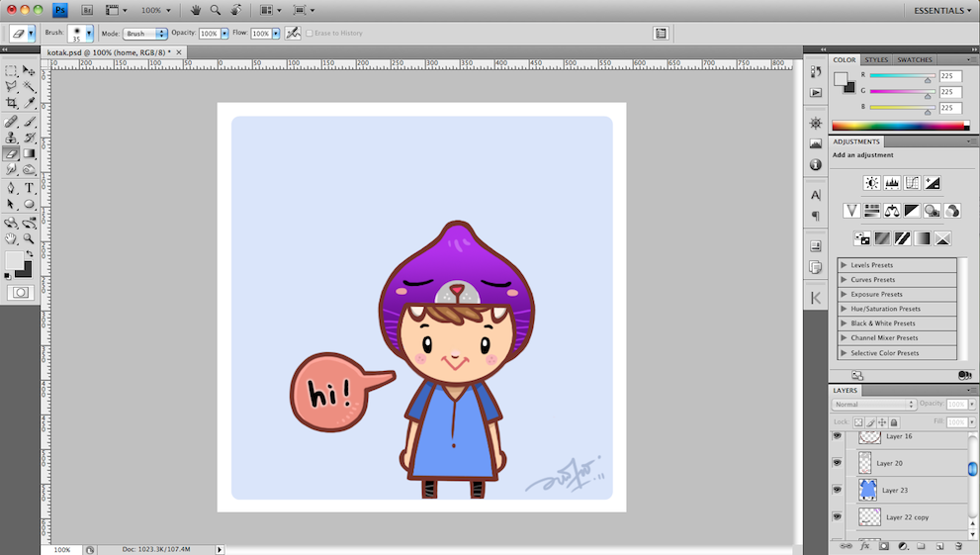The image size is (980, 555).
Task: Add a Curves adjustment
Action: [x=912, y=183]
